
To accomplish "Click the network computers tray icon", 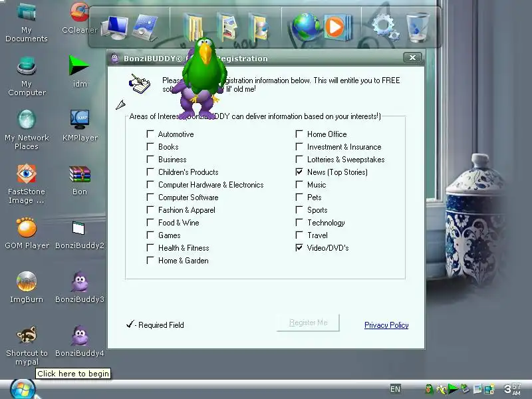I will pos(489,389).
